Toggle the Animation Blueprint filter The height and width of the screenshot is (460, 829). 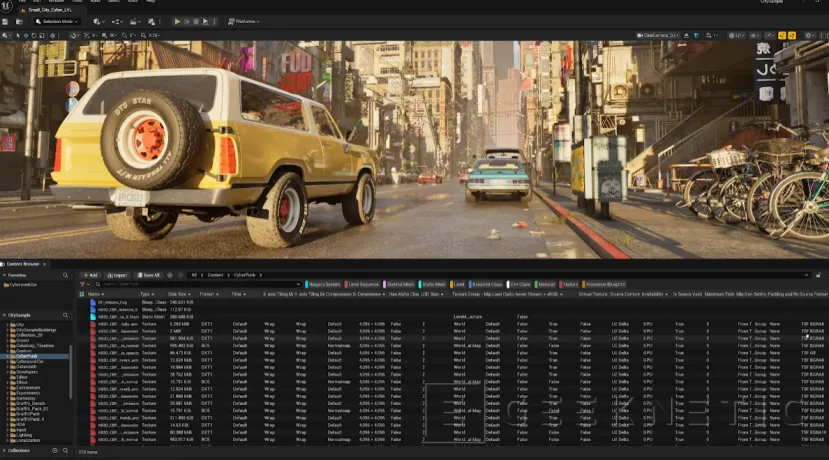pos(604,284)
